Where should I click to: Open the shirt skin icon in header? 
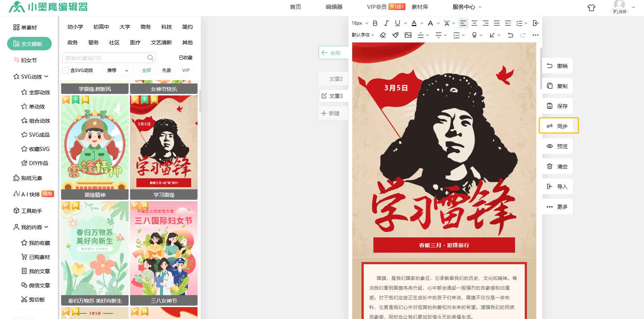click(x=591, y=8)
